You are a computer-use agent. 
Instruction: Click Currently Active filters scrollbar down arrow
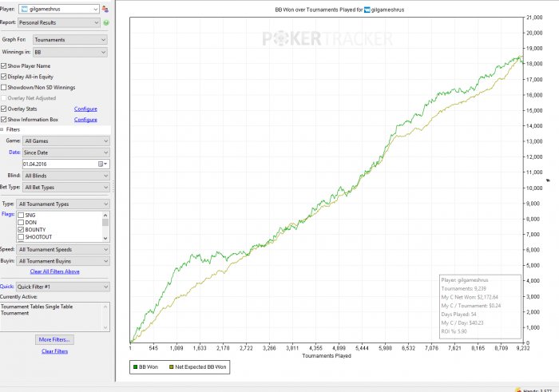[105, 327]
